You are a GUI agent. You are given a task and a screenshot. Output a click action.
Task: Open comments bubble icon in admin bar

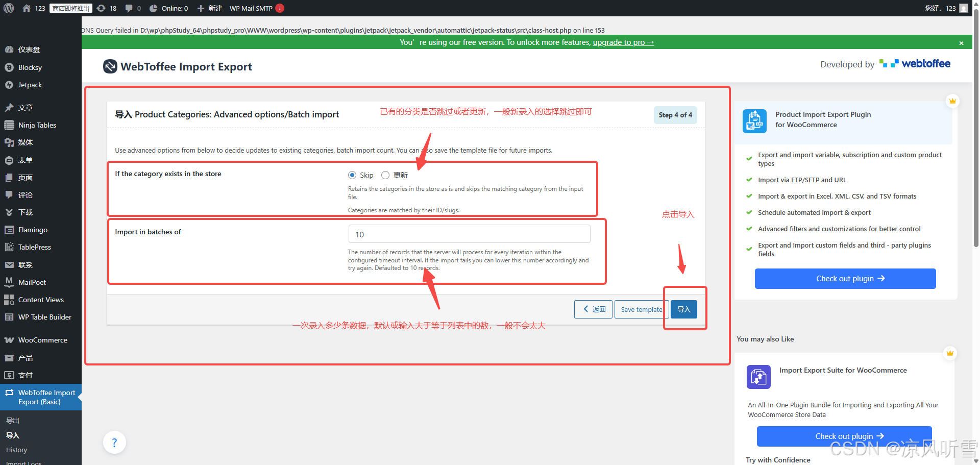click(x=133, y=8)
